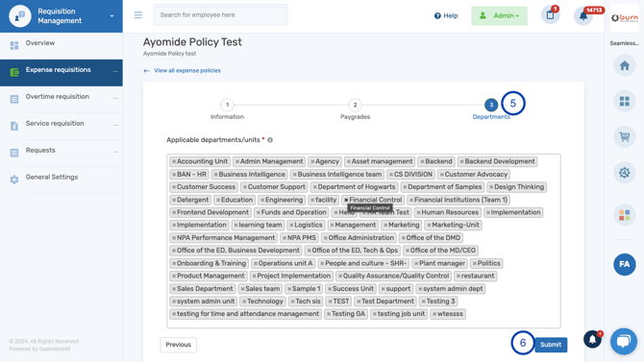
Task: Click inside the departments multi-select box
Action: pos(363,241)
